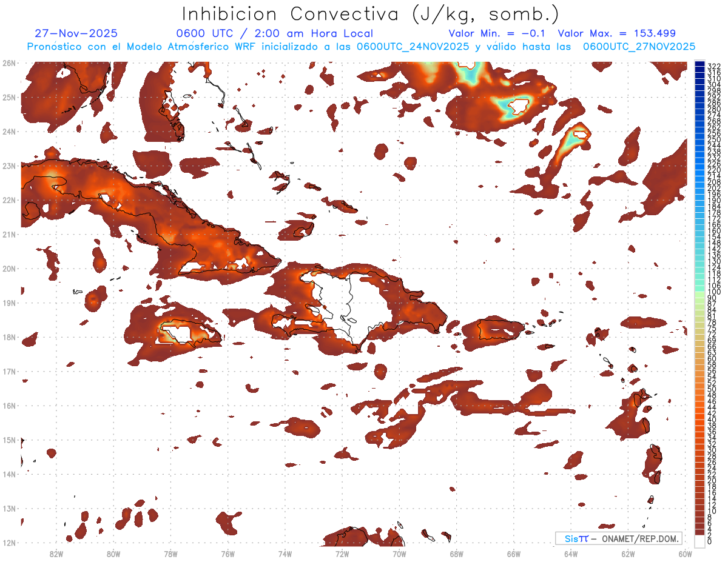
Task: Click the '62W' longitude label
Action: pos(628,554)
